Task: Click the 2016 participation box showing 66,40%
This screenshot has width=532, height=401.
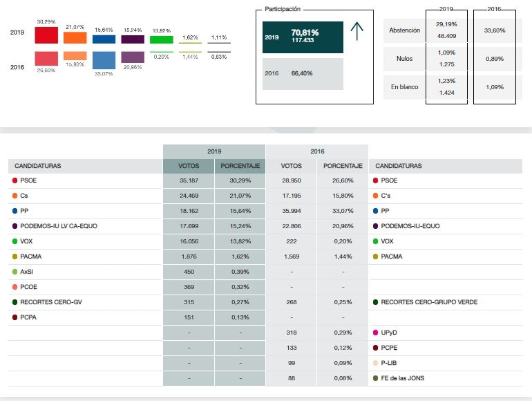Action: 301,73
